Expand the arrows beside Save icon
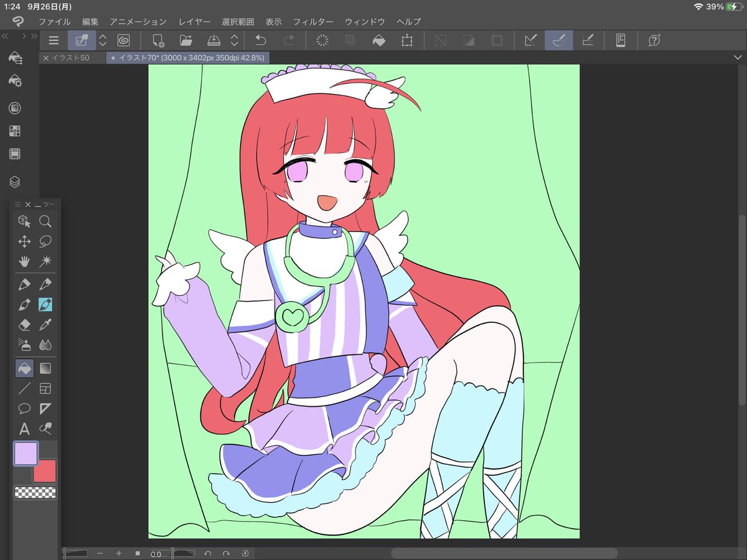The image size is (747, 560). (234, 40)
